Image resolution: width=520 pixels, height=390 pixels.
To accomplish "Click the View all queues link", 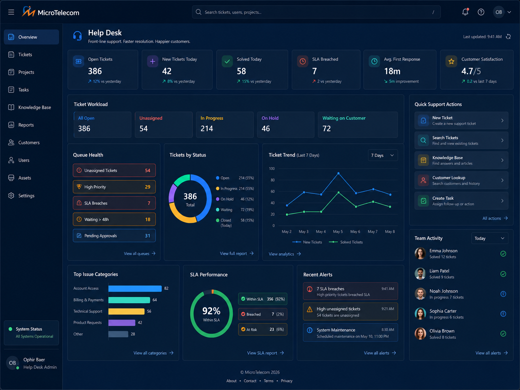I will 140,254.
